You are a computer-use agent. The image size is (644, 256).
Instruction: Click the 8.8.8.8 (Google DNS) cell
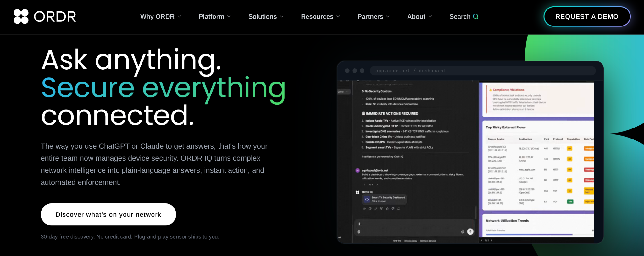tap(526, 202)
